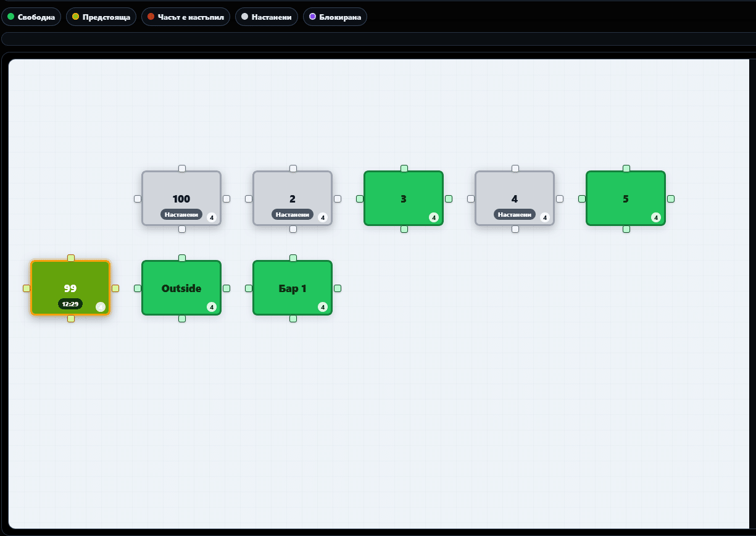
Task: Click the capacity badge on Outside table
Action: 212,307
